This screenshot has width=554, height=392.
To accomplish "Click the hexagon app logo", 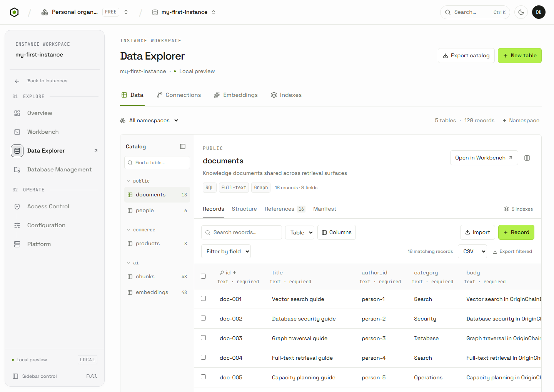I will pyautogui.click(x=14, y=12).
